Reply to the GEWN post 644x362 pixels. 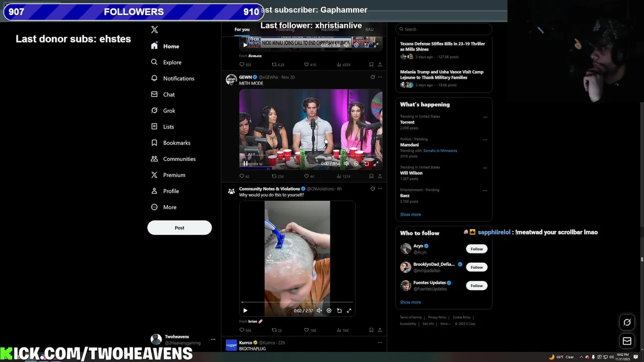coord(244,176)
